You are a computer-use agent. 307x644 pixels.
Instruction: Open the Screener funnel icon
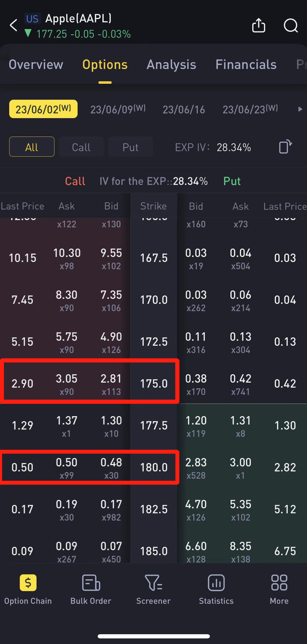153,583
